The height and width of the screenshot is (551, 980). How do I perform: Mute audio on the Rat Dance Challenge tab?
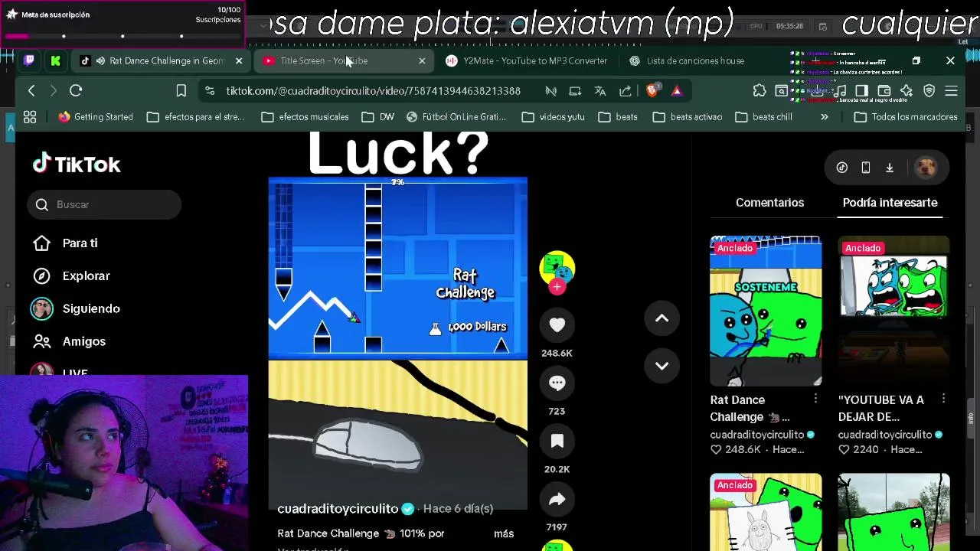(100, 60)
